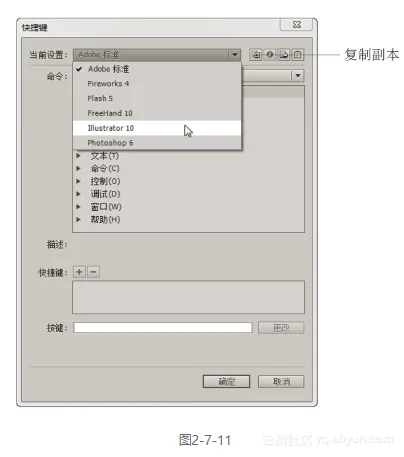The image size is (404, 457).
Task: Choose Photoshop 6 shortcut preset
Action: tap(157, 143)
